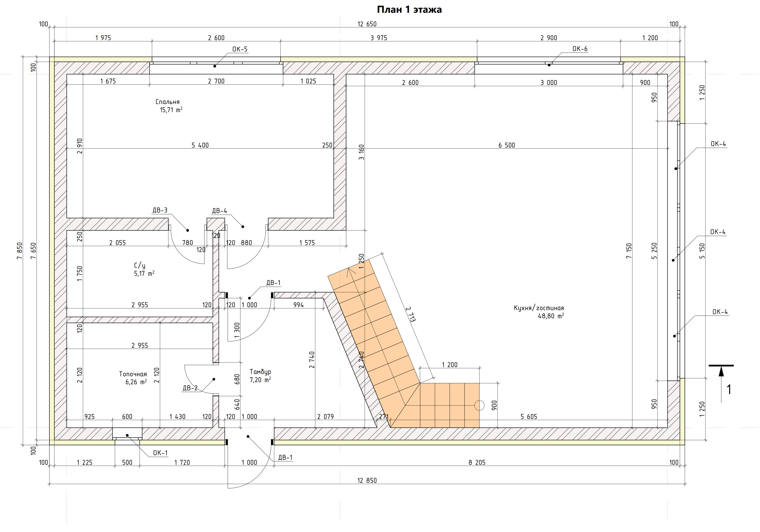Select the Спальня room label

[x=167, y=102]
